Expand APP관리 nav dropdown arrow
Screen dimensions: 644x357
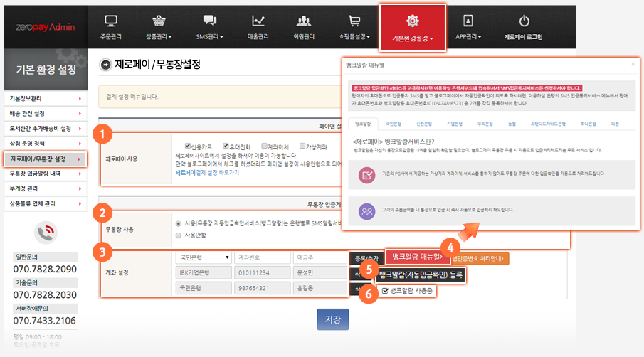tap(480, 37)
